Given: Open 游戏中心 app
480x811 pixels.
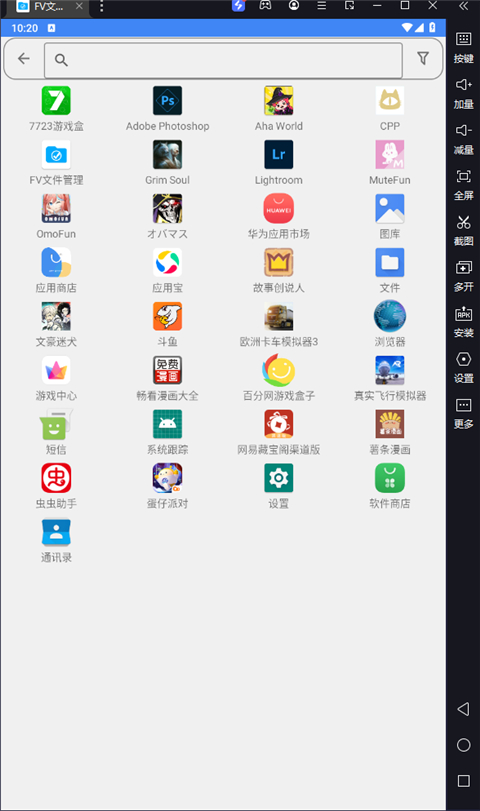Looking at the screenshot, I should [56, 370].
